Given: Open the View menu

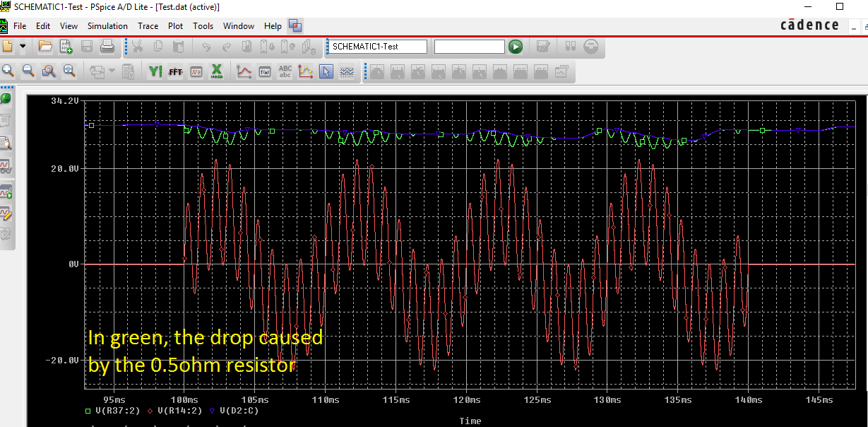Looking at the screenshot, I should pyautogui.click(x=69, y=26).
